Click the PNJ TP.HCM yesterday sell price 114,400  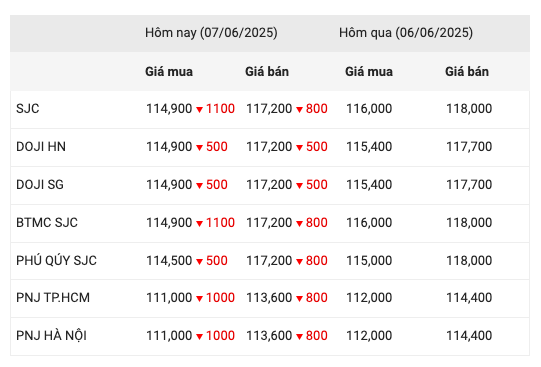469,298
